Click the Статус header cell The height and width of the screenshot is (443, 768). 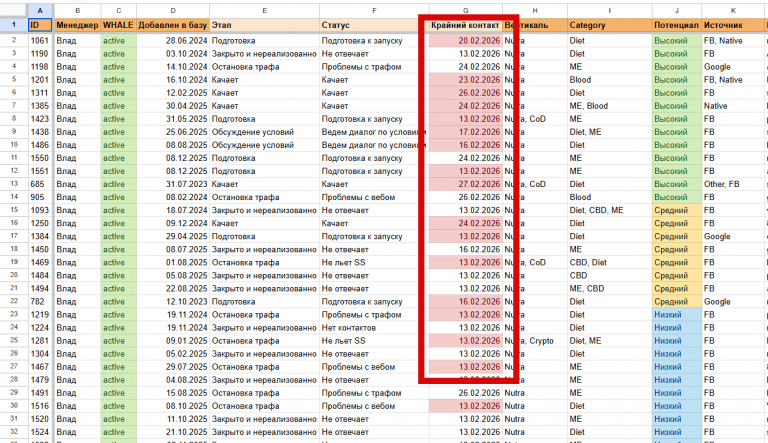[374, 25]
